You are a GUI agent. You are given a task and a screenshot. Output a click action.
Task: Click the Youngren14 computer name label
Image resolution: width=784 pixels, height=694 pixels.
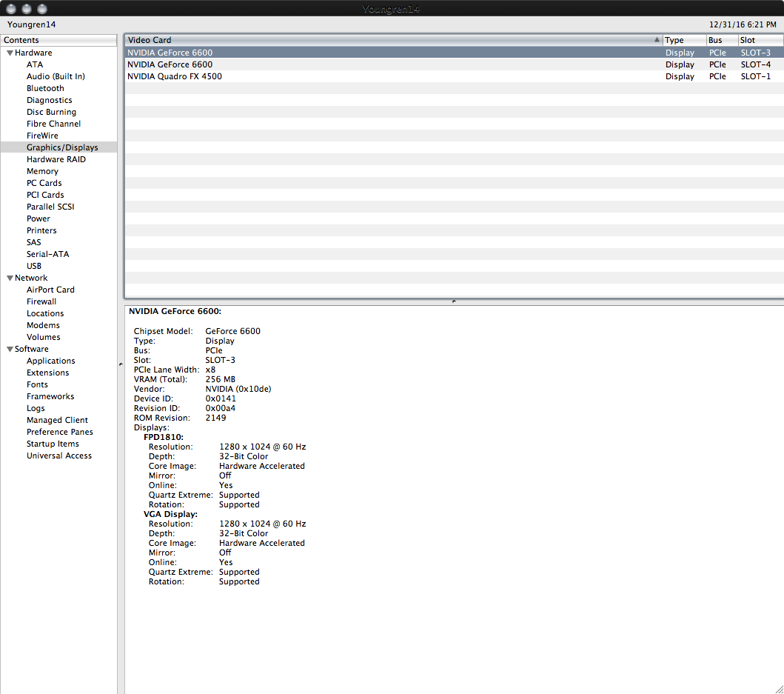click(x=32, y=24)
